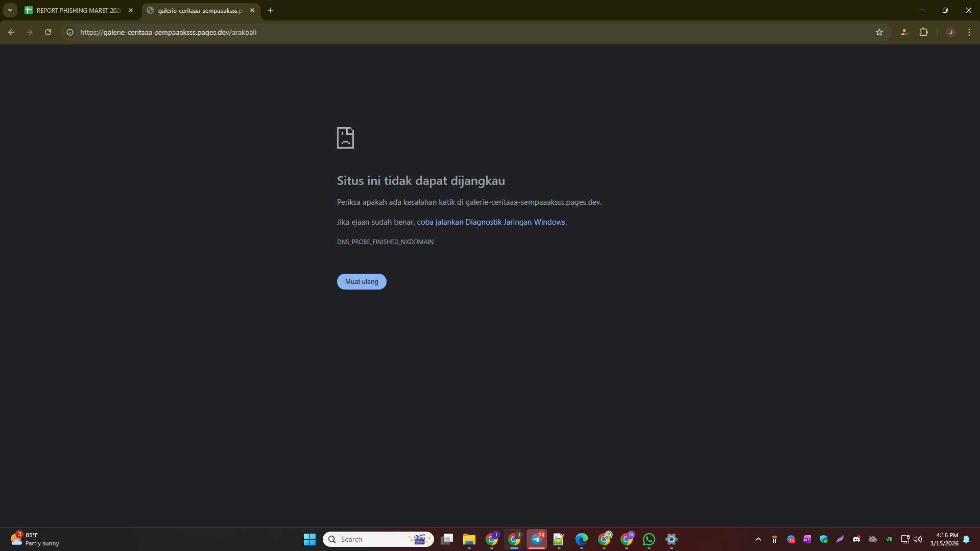980x551 pixels.
Task: Select the galerie-ceritaaa-sempaaaksss tab
Action: pos(201,10)
